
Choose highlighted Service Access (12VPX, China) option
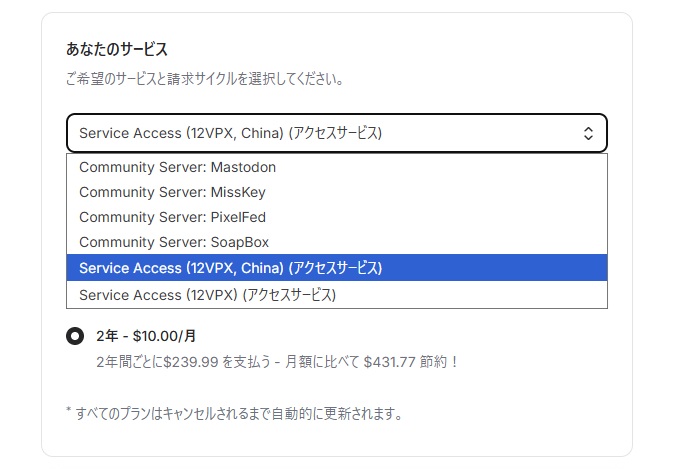coord(230,268)
